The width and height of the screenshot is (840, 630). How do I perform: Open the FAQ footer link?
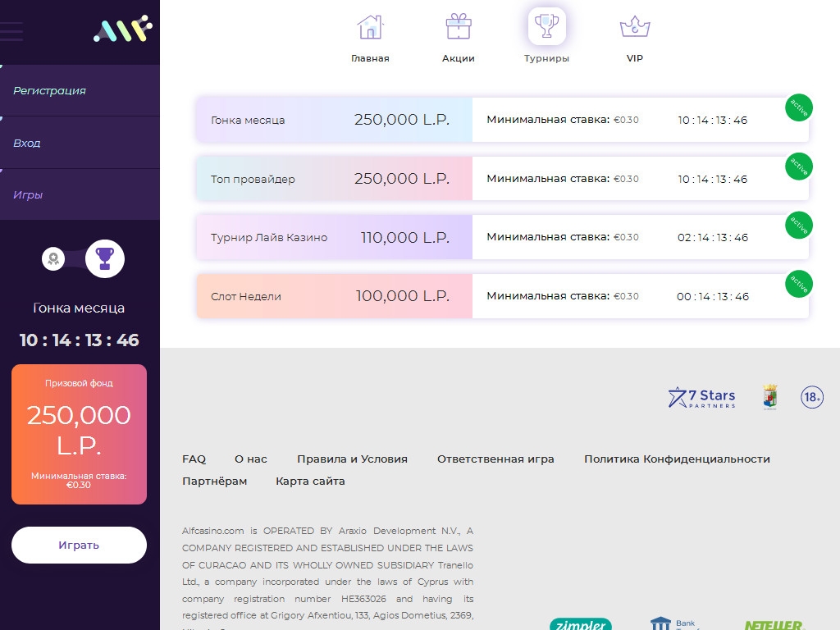[x=194, y=459]
